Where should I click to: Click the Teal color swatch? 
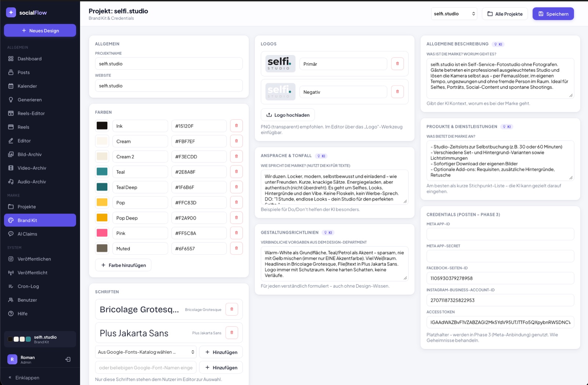(x=102, y=172)
